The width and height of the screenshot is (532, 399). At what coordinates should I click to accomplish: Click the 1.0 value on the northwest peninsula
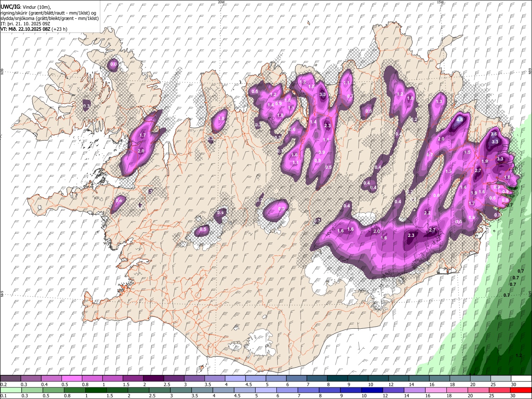221,118
